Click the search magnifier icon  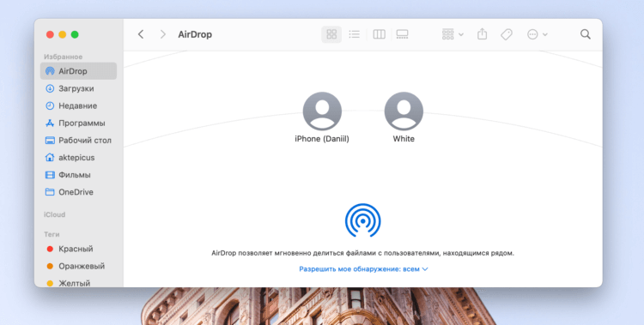586,34
